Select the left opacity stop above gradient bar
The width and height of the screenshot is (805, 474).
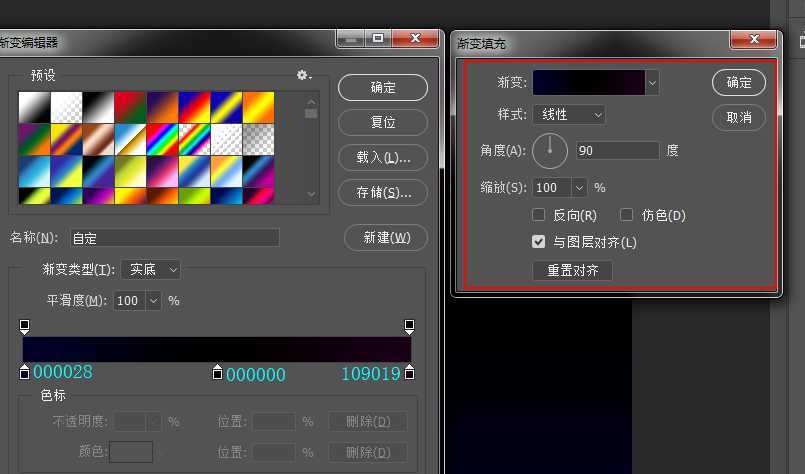point(25,326)
